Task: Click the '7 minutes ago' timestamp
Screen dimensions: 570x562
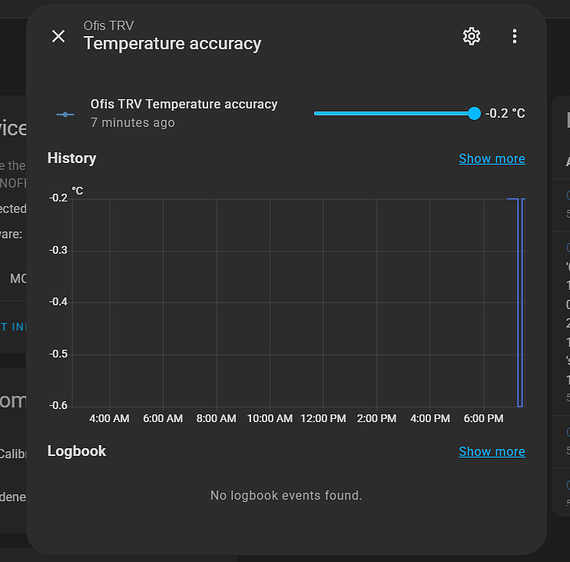Action: point(133,123)
